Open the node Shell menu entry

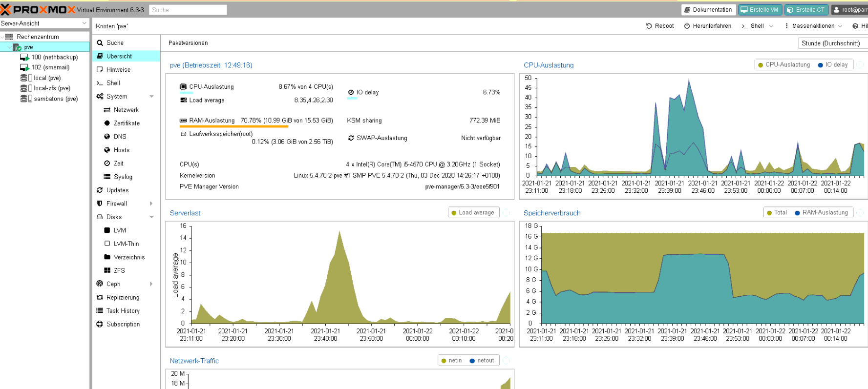(127, 83)
